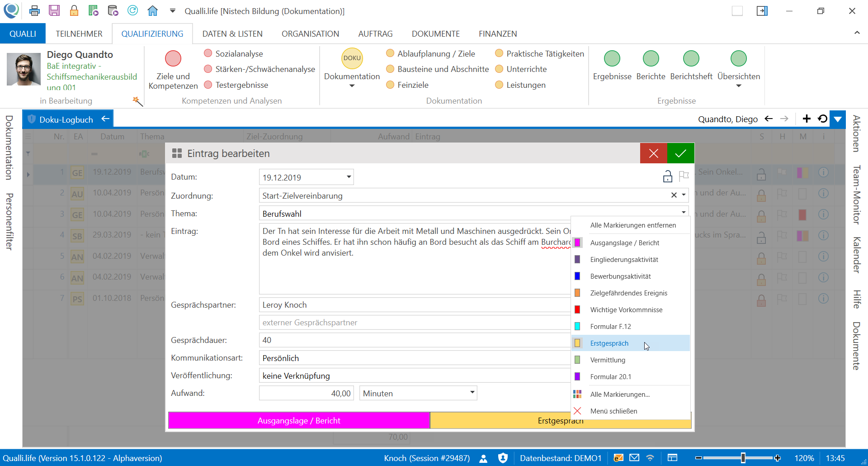Viewport: 868px width, 466px height.
Task: Choose Formular F.12 marker
Action: click(631, 327)
